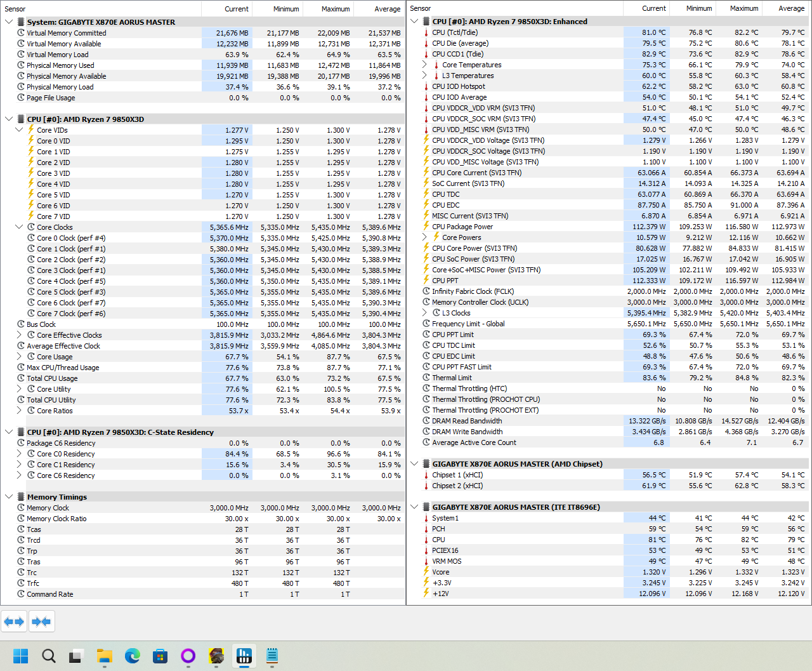Open Microsoft Store from the taskbar
Screen dimensions: 812x671
click(160, 656)
